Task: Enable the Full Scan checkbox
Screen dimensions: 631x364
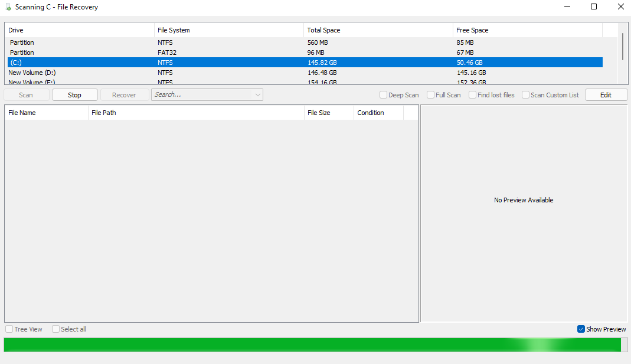Action: [430, 95]
